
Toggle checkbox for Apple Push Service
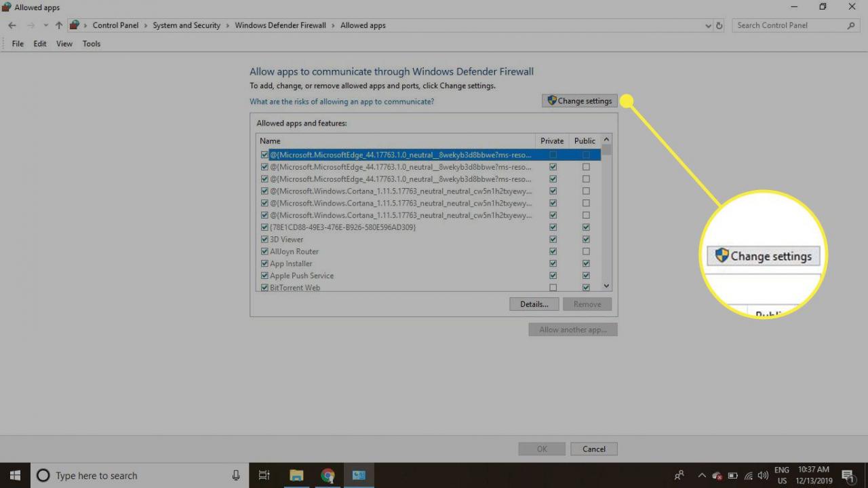coord(264,276)
